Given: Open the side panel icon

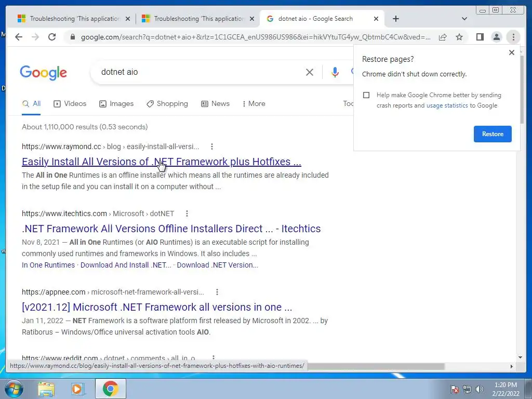Looking at the screenshot, I should tap(480, 37).
